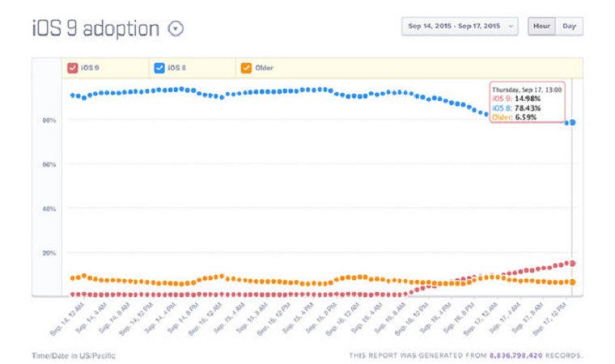The image size is (615, 364).
Task: Click the circled arrow beside iOS 9 adoption
Action: click(176, 28)
